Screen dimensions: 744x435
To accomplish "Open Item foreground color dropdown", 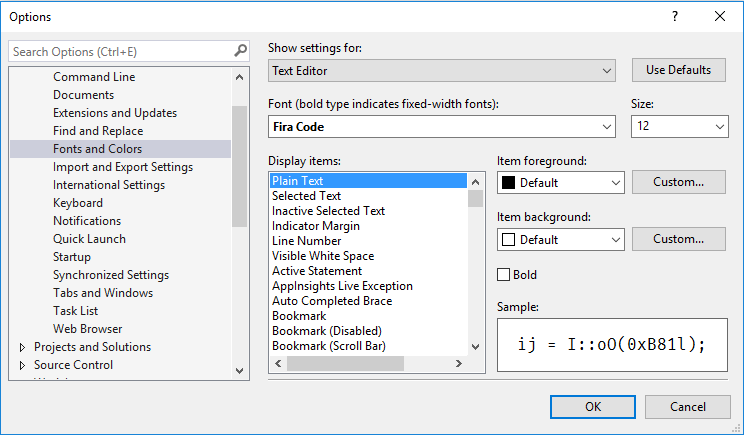I will tap(560, 183).
